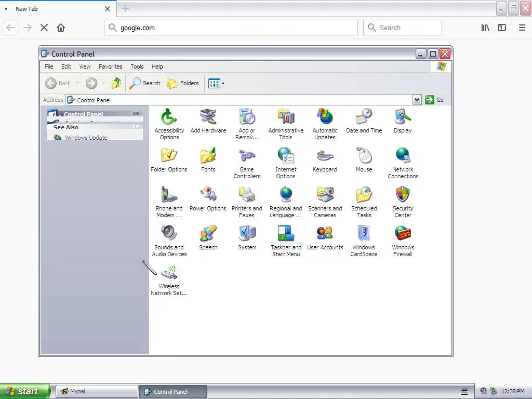Screen dimensions: 532x399
Task: Click the Up folder toolbar button
Action: pyautogui.click(x=116, y=83)
